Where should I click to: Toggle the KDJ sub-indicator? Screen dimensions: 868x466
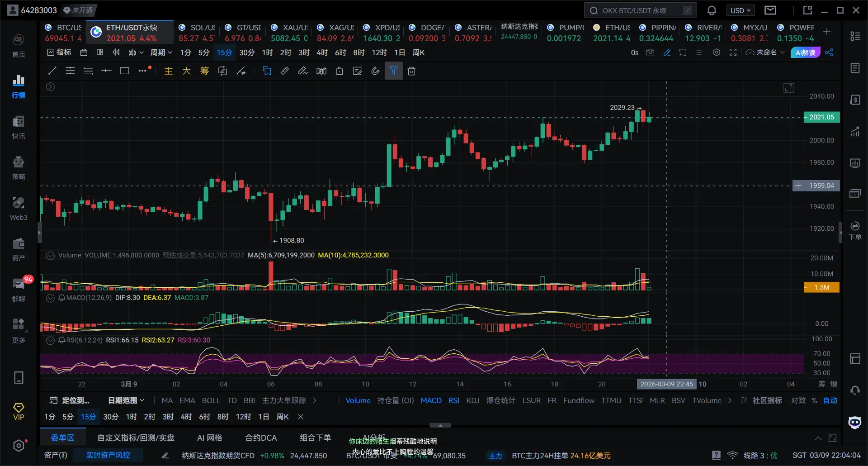(473, 400)
